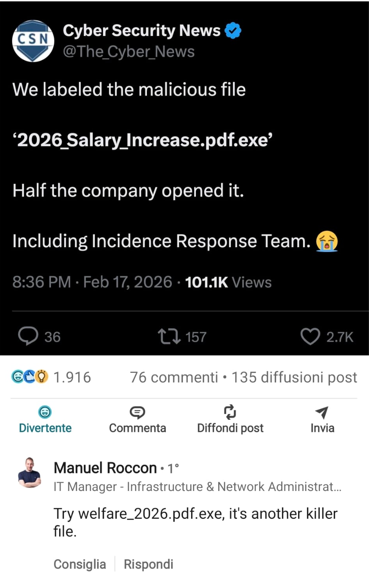Image resolution: width=369 pixels, height=588 pixels.
Task: Tap the tweet reply bubble icon
Action: click(28, 336)
